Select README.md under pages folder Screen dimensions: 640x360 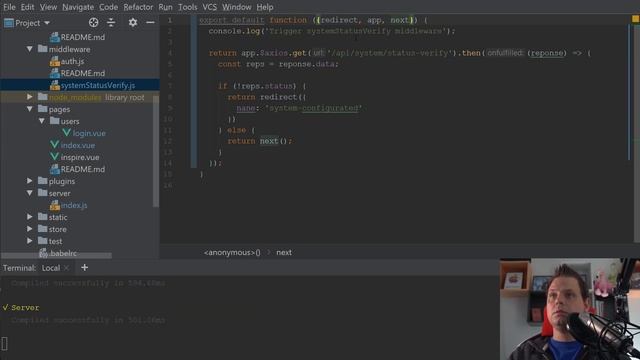pyautogui.click(x=83, y=169)
